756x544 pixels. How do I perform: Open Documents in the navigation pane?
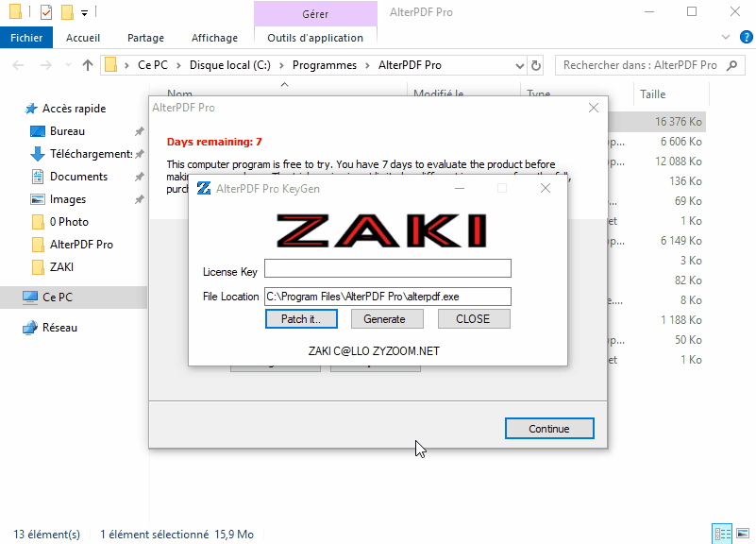point(78,177)
